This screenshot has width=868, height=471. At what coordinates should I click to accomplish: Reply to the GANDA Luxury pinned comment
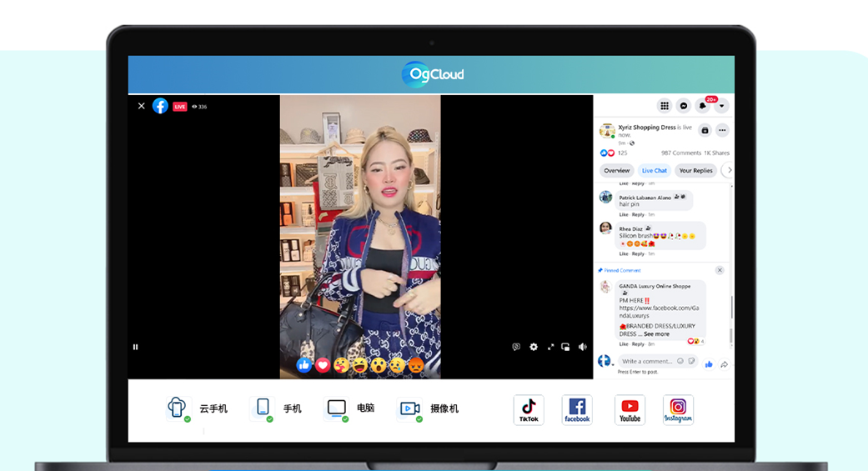638,343
